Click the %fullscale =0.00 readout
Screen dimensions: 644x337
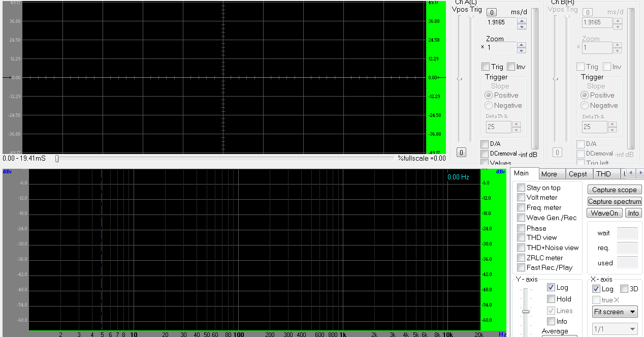[422, 159]
